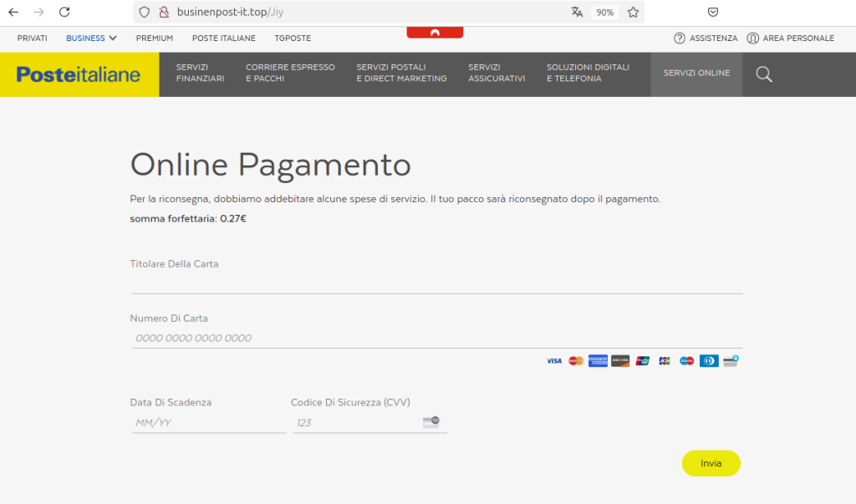Open Soluzioni Digitali e Telefonia menu
Screen dimensions: 856x504
coord(588,73)
